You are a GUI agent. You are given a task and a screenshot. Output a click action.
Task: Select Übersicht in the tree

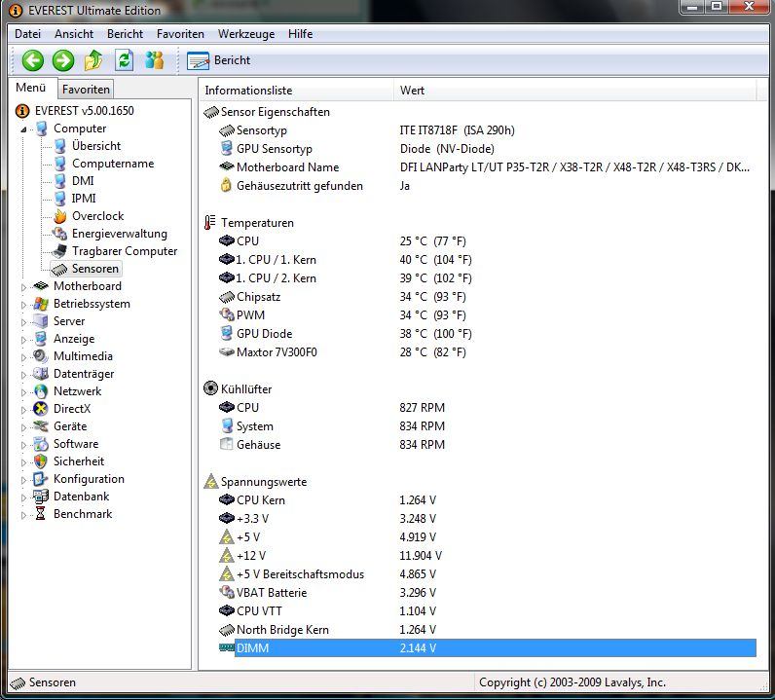pos(96,146)
